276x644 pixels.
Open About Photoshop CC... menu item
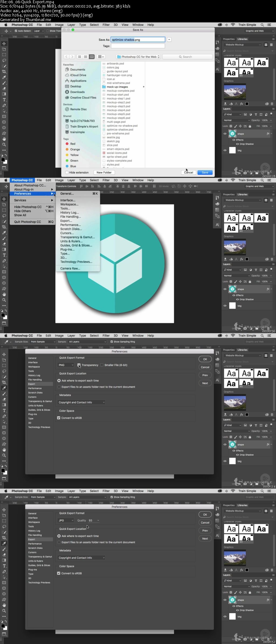(x=30, y=185)
